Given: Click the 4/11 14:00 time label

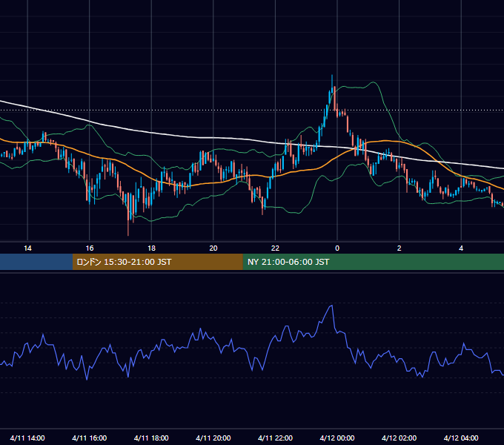Looking at the screenshot, I should (27, 438).
